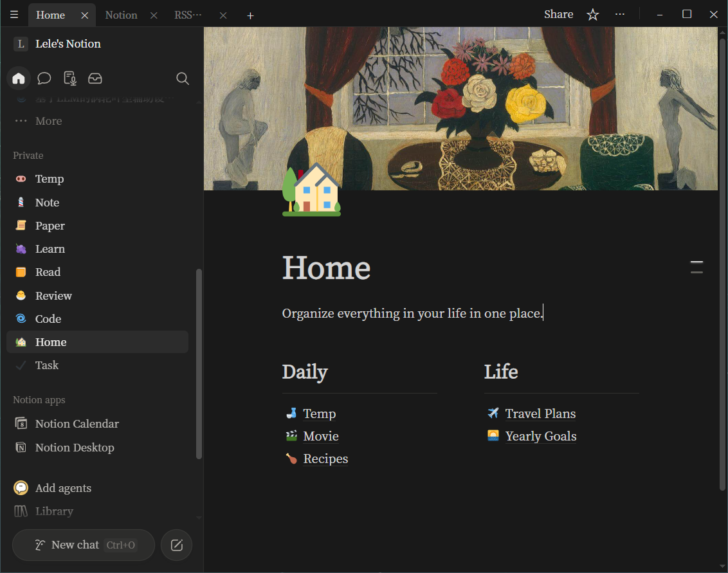Open the Temp page in sidebar

[x=98, y=179]
